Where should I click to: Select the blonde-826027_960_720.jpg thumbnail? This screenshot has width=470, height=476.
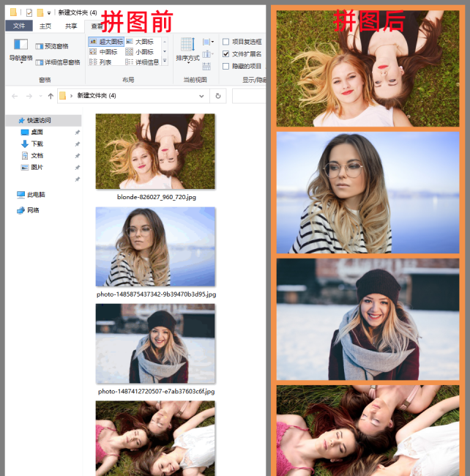[x=155, y=151]
